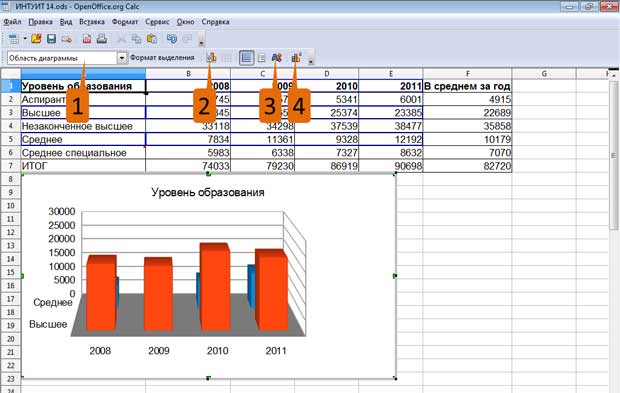Click header cell 'В среднем за год'

[x=467, y=86]
